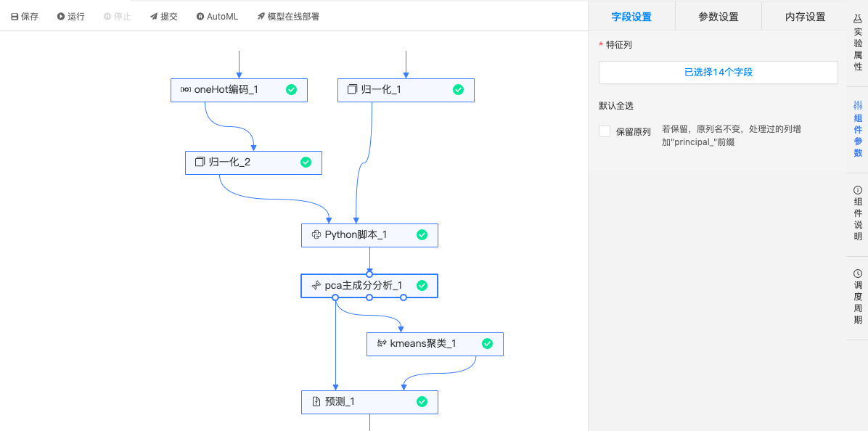This screenshot has width=868, height=431.
Task: Select the kmeans聚类_1 node
Action: pos(435,344)
